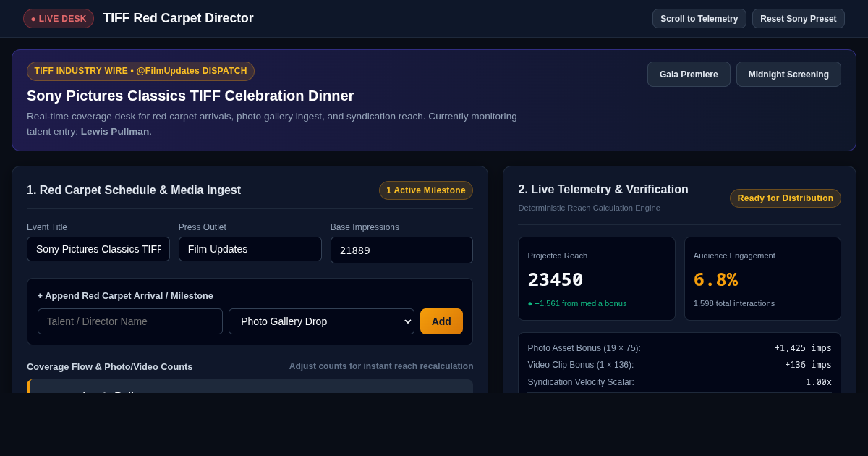
Task: Add the red carpet milestone
Action: tap(441, 321)
